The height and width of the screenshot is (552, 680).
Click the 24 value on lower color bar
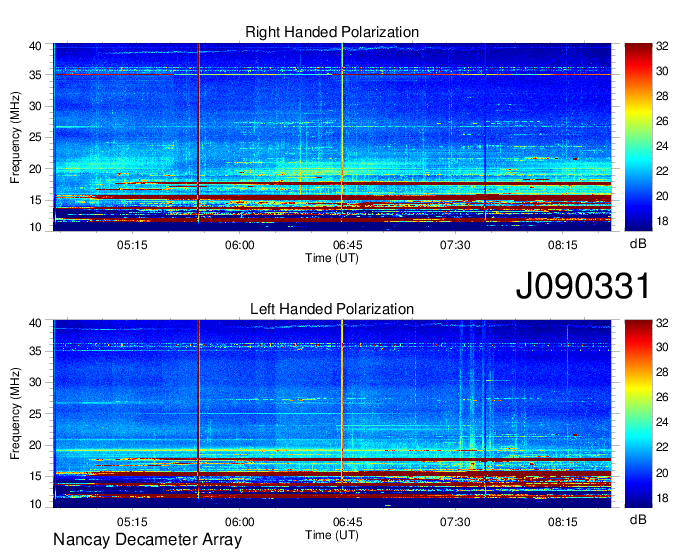(x=662, y=422)
